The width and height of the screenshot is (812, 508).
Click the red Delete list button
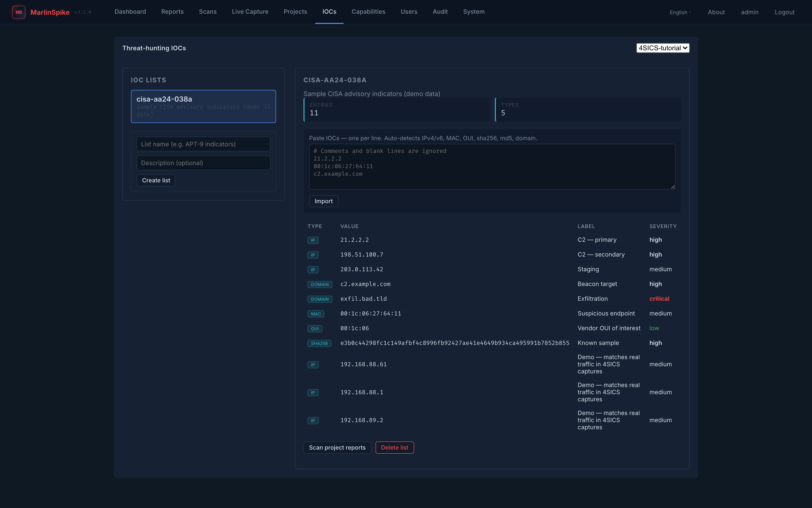[395, 448]
